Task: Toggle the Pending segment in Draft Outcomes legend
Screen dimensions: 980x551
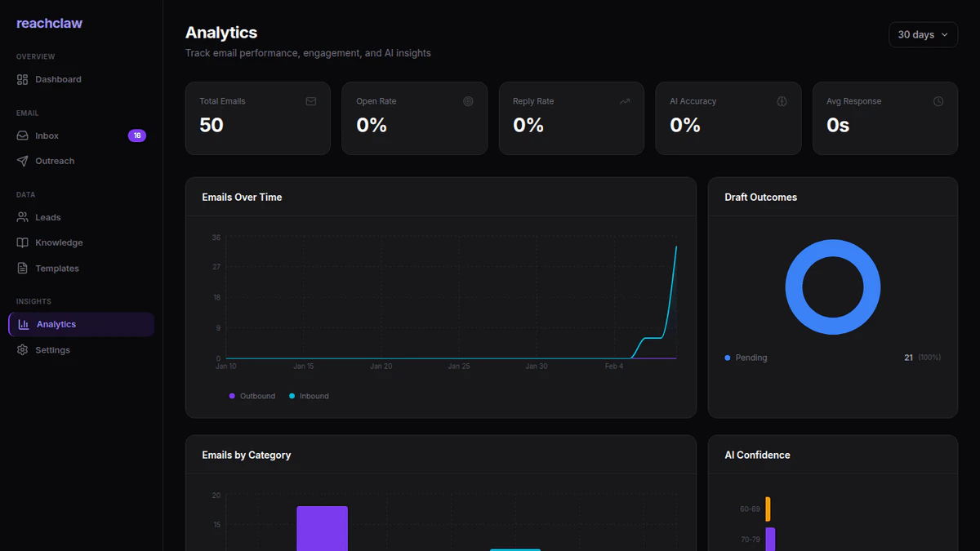Action: click(x=746, y=358)
